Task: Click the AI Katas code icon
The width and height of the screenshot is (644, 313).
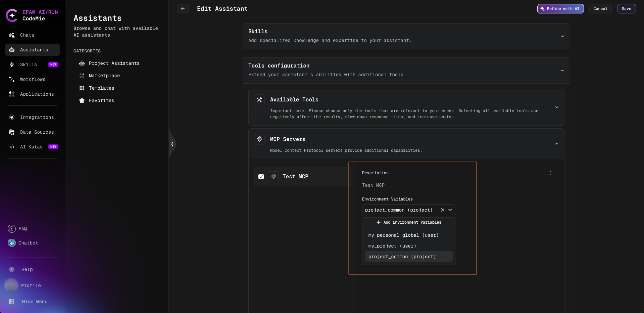Action: 12,147
